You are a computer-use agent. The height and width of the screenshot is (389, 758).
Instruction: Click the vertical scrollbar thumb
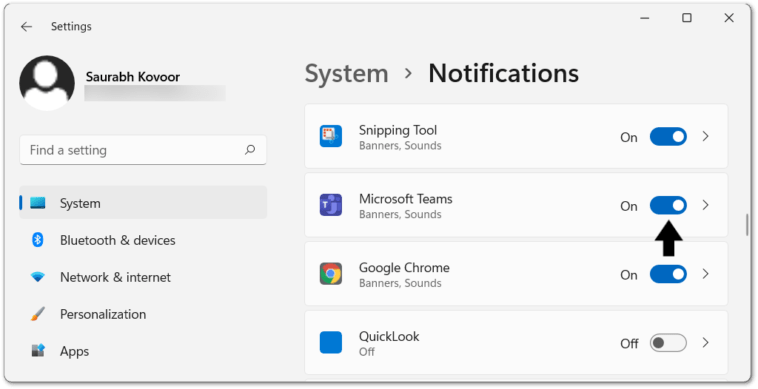coord(747,225)
